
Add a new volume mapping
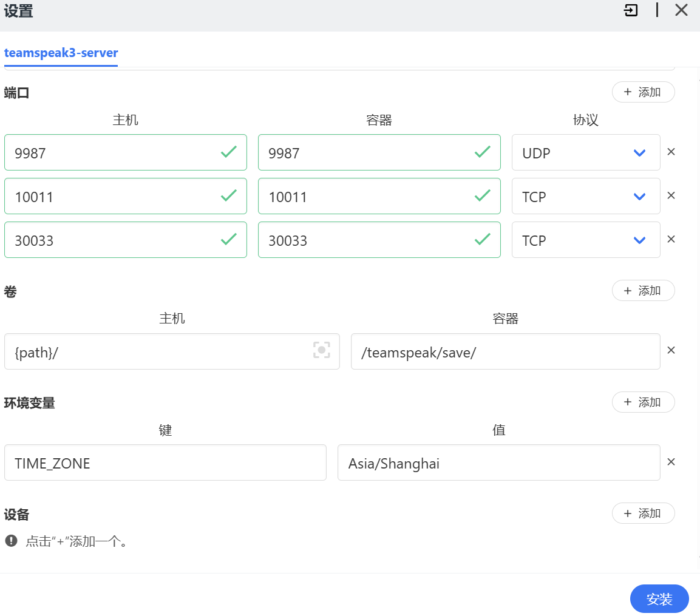click(644, 291)
